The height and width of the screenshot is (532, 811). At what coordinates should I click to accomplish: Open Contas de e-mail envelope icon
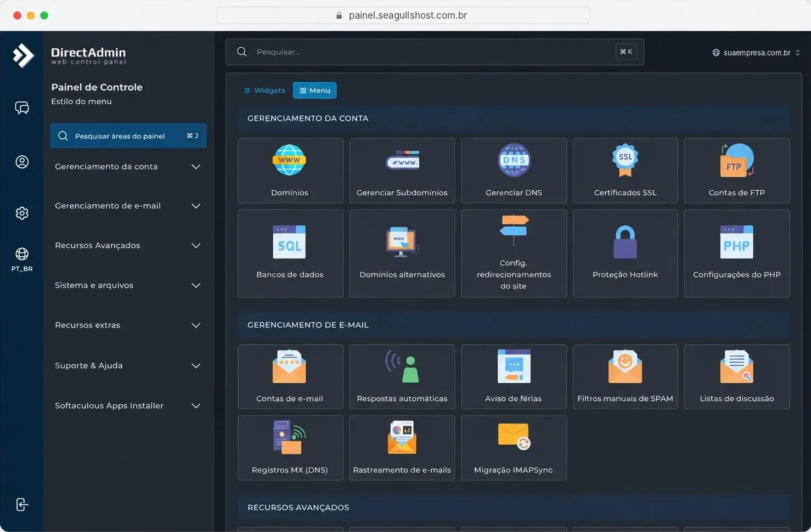pos(289,366)
